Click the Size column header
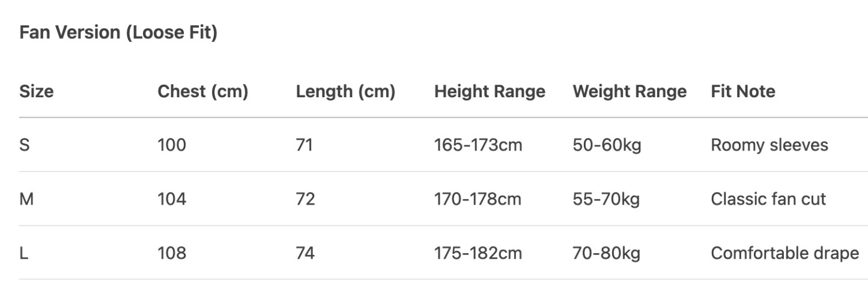 [x=36, y=91]
